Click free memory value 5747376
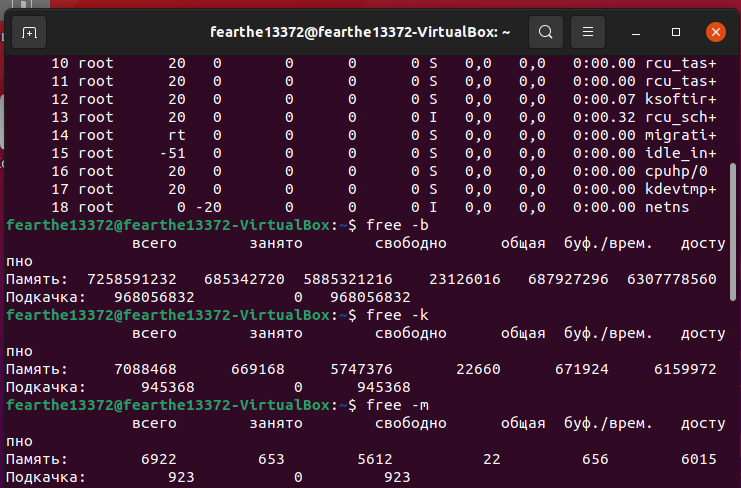 tap(362, 369)
